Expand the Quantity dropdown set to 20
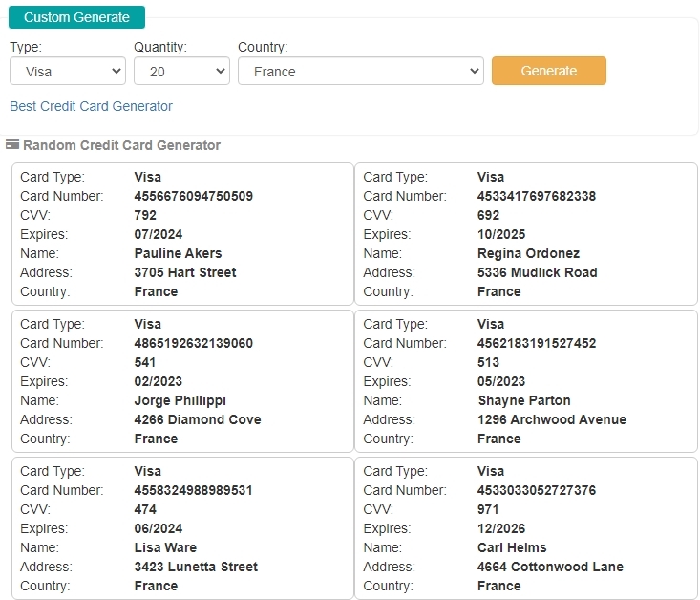This screenshot has width=700, height=600. pyautogui.click(x=181, y=72)
